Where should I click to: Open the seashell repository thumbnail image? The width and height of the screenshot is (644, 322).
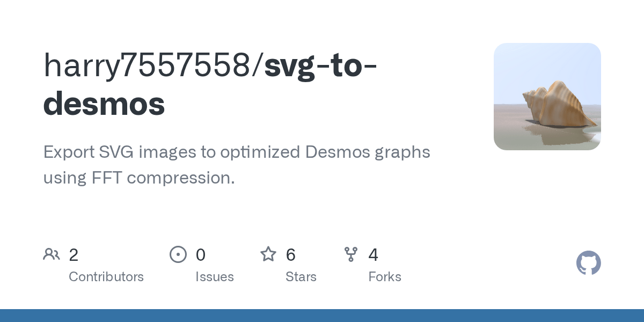click(547, 97)
